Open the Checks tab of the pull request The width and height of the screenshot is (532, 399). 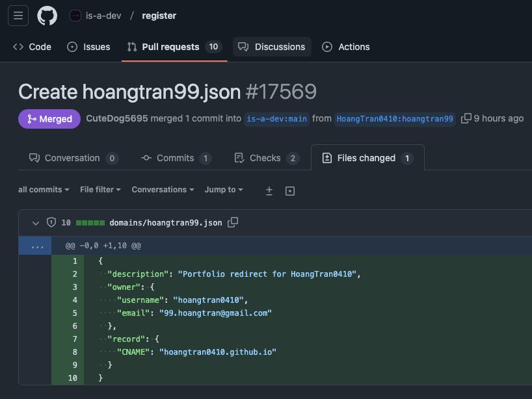(x=267, y=158)
